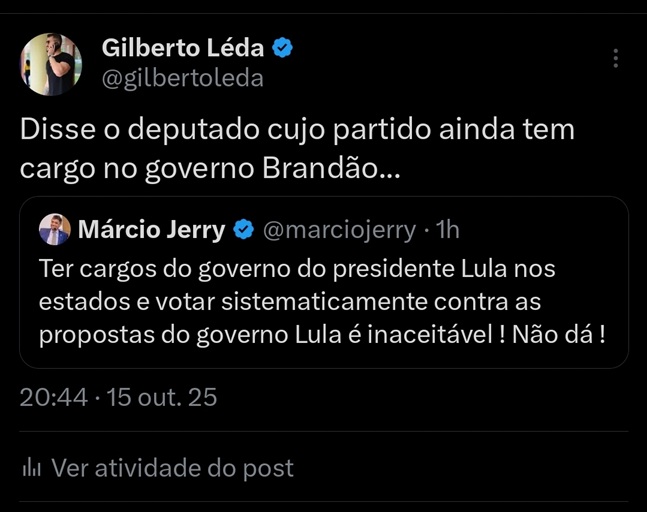Click the verified badge beside Márcio Jerry
Viewport: 647px width, 512px height.
243,231
